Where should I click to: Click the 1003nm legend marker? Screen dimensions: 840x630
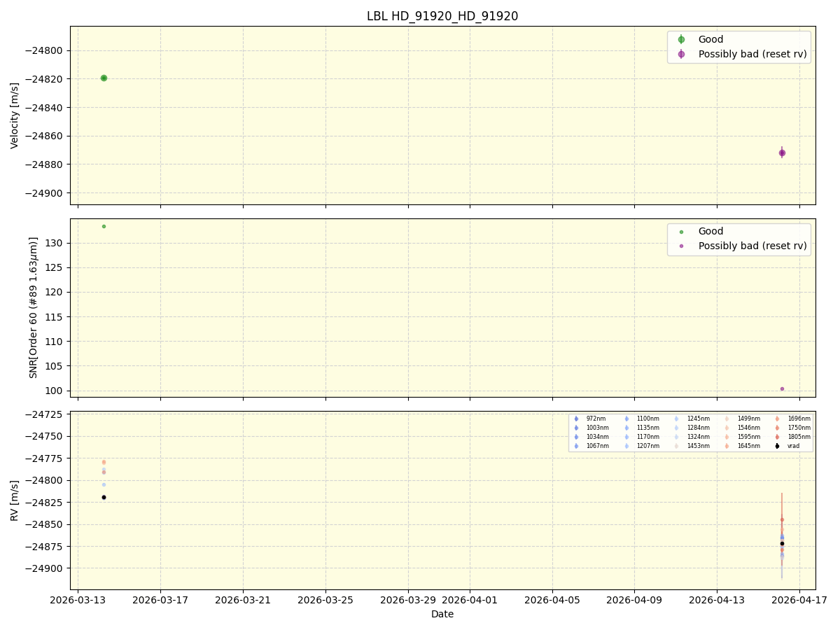(576, 428)
